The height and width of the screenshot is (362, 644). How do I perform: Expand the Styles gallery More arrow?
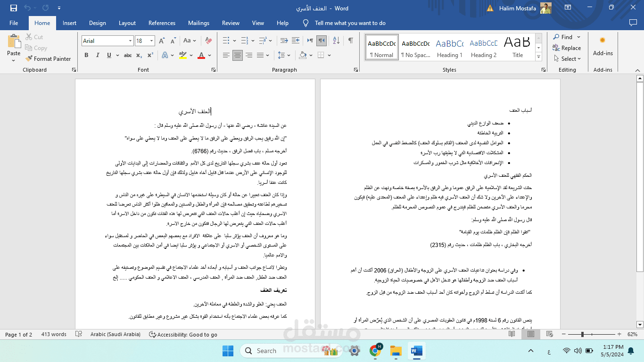coord(539,56)
